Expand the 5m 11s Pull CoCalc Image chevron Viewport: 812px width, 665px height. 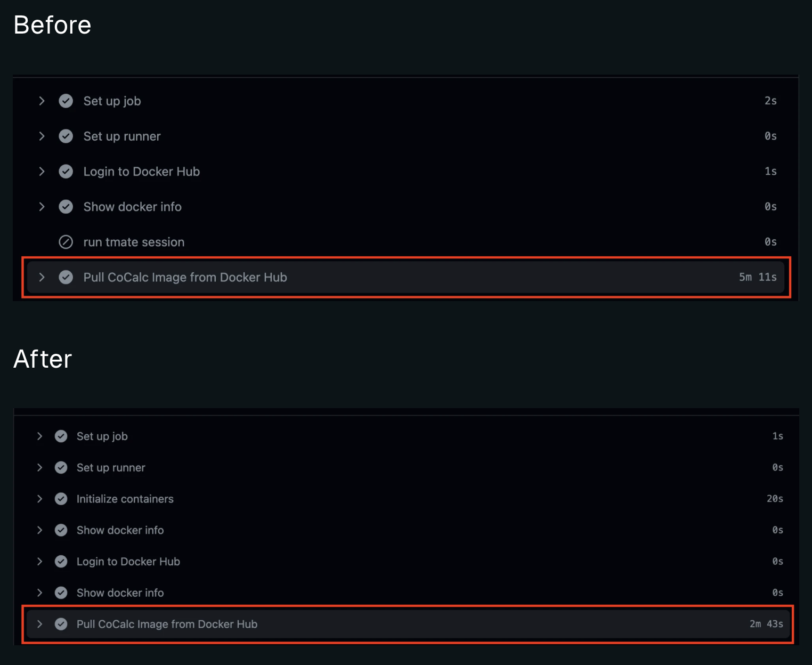[x=42, y=277]
